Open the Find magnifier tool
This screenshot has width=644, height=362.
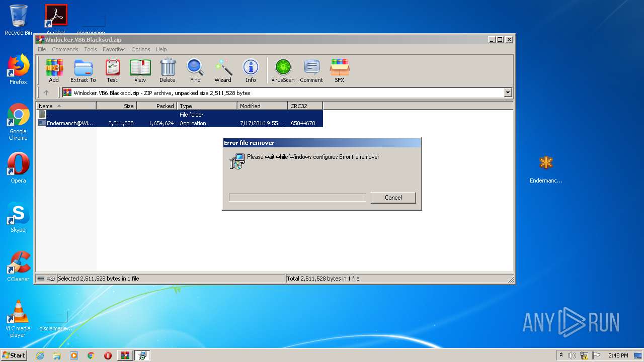(195, 70)
